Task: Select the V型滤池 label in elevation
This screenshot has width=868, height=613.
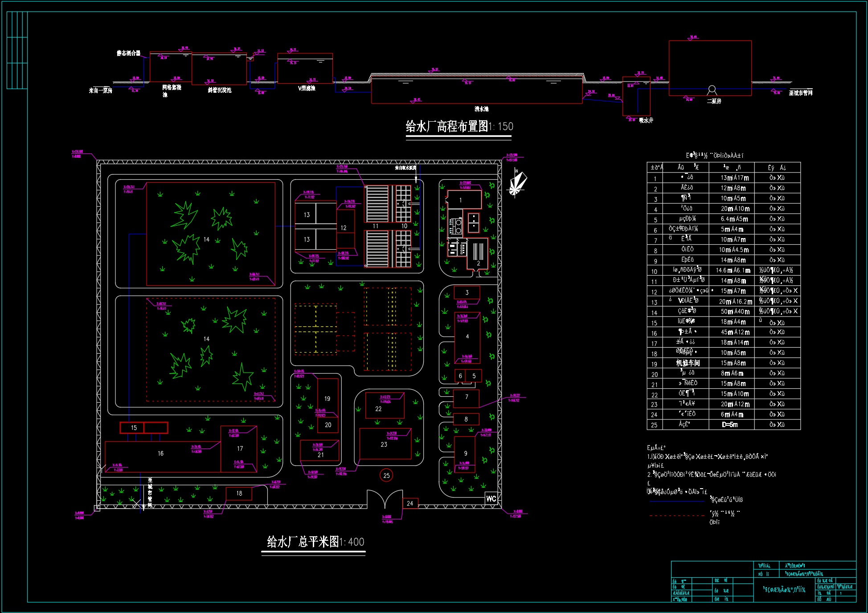Action: pos(307,88)
